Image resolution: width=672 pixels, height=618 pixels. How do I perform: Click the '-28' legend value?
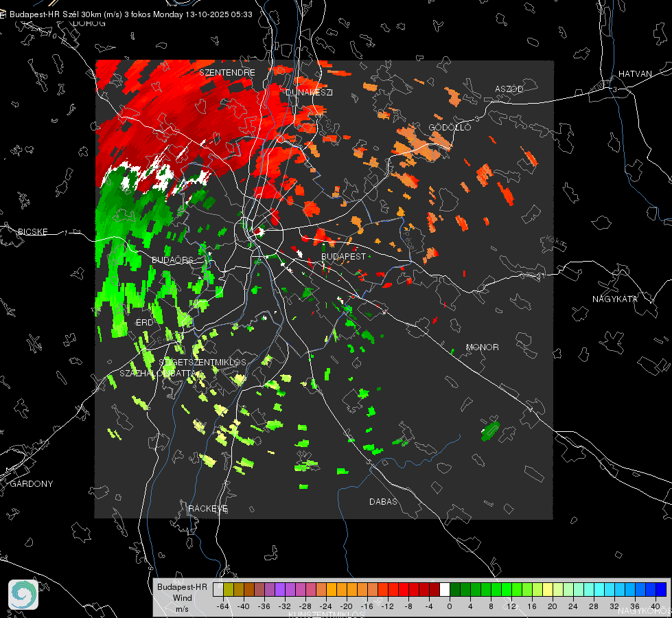[x=305, y=606]
